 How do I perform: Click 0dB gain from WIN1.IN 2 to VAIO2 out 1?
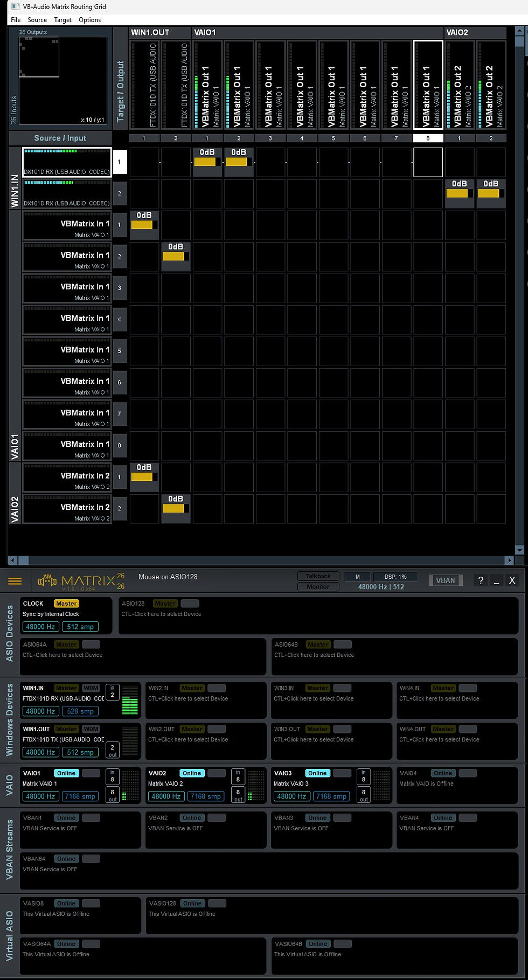pos(459,193)
